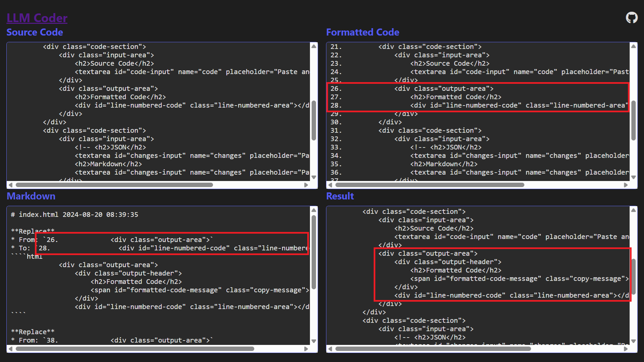This screenshot has width=644, height=362.
Task: Click line 33 JSON comment in Formatted Code
Action: pos(406,147)
